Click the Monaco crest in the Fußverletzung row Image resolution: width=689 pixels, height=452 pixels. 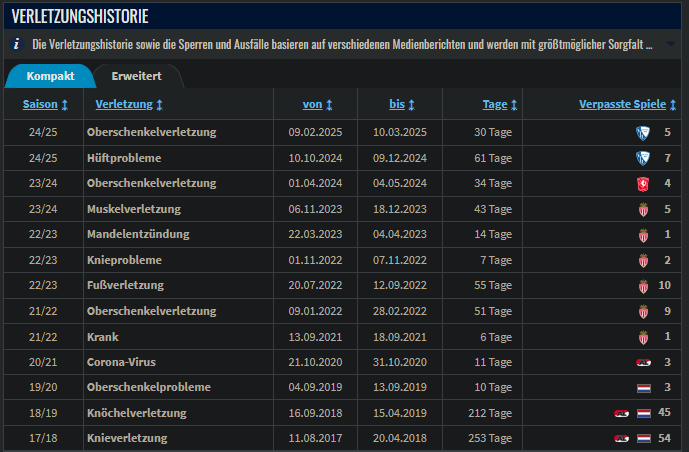(643, 286)
